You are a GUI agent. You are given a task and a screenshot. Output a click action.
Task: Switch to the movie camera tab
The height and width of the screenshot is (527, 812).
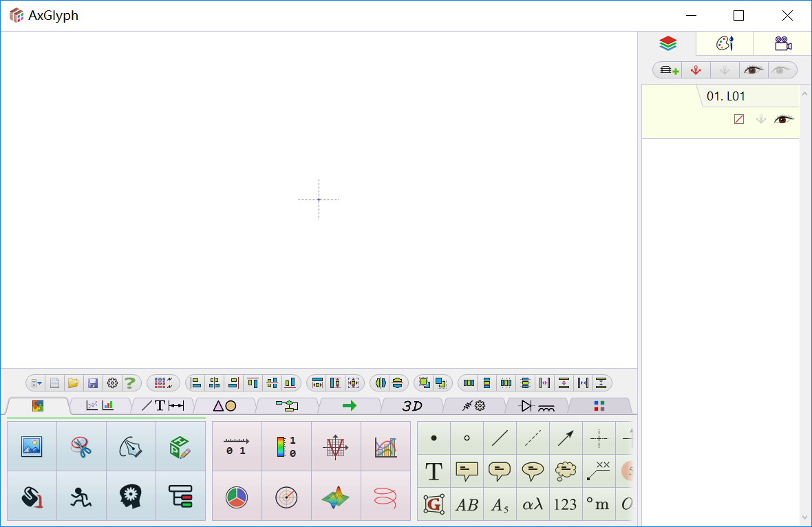click(782, 43)
